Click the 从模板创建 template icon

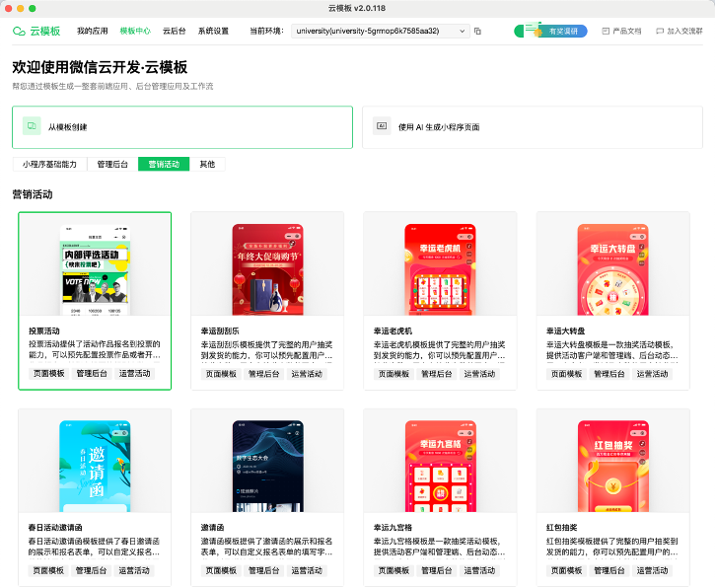tap(32, 126)
